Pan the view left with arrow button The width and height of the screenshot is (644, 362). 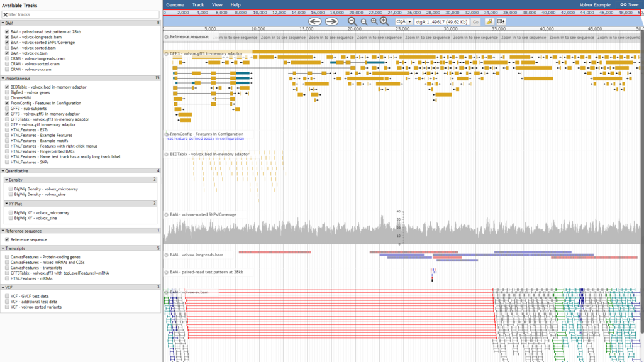coord(315,21)
